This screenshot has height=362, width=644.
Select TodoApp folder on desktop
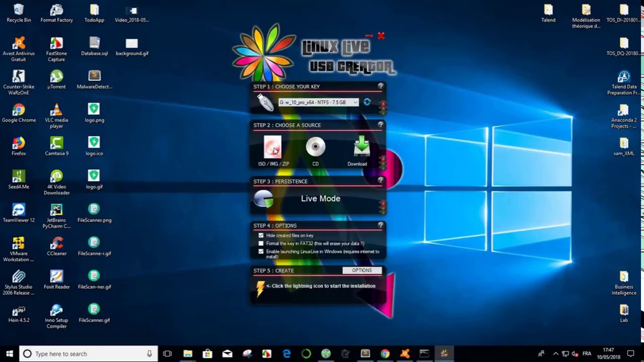point(94,14)
